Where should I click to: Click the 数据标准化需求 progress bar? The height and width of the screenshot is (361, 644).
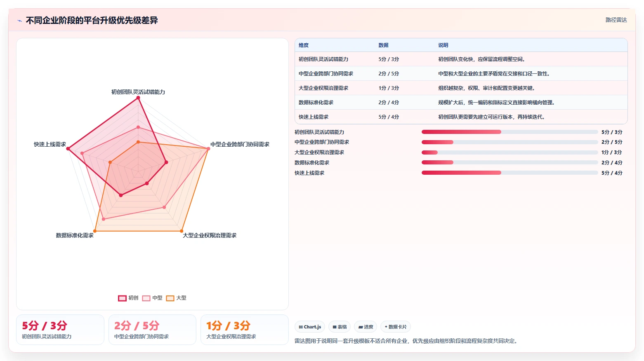(x=510, y=162)
